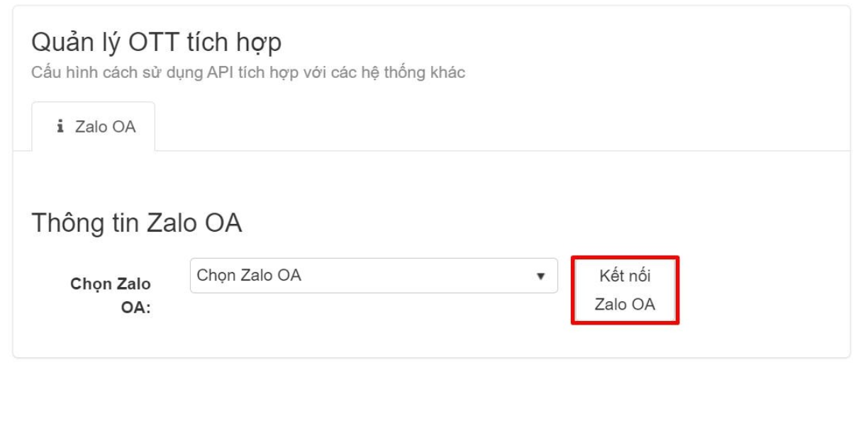This screenshot has width=868, height=428.
Task: Expand the Zalo OA selection list
Action: (x=374, y=276)
